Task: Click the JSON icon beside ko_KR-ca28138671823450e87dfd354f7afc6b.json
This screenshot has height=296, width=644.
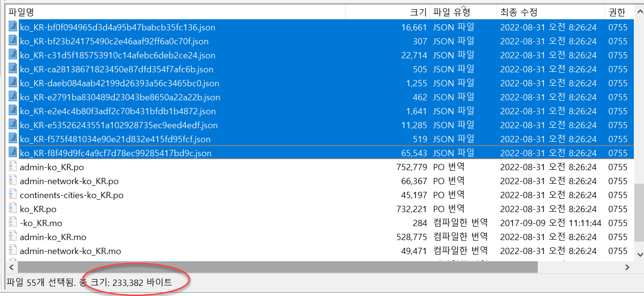Action: click(13, 69)
